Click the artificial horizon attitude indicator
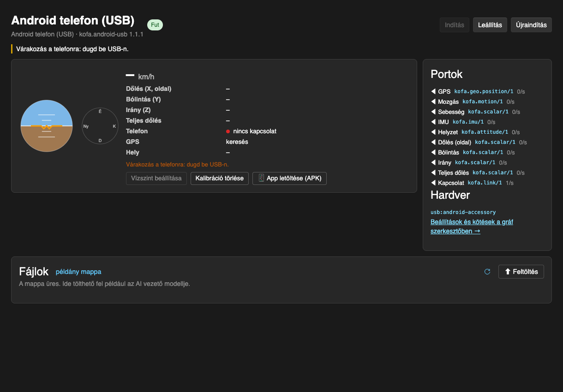The image size is (563, 392). click(x=47, y=126)
